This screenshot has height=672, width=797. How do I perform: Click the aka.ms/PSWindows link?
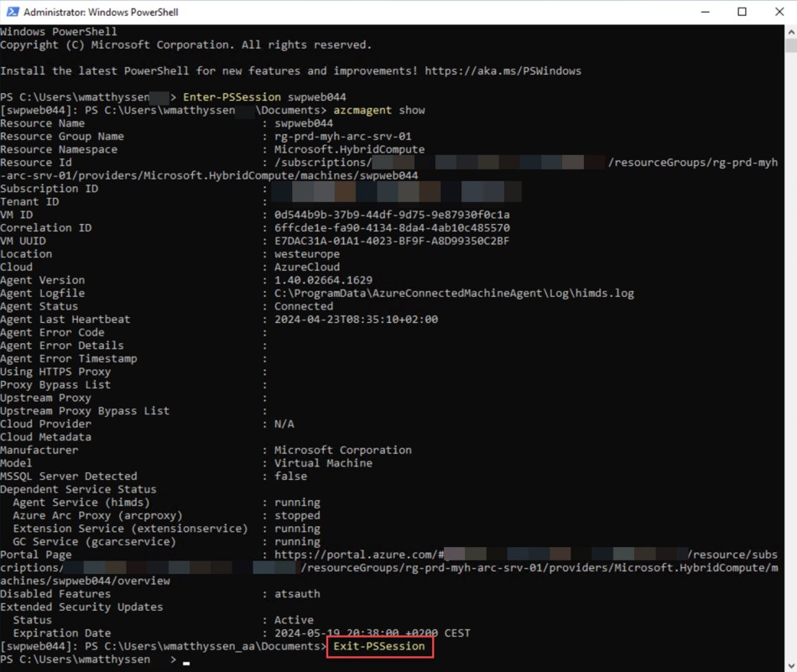(x=503, y=71)
